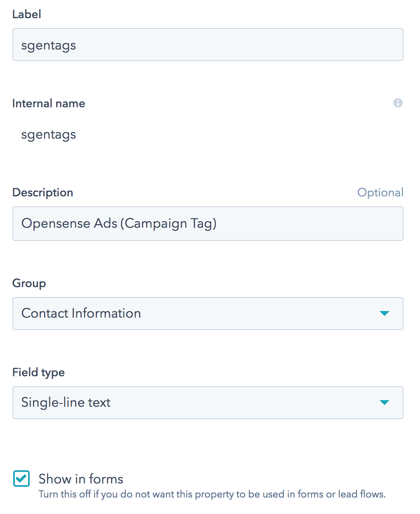
Task: Open the Group dropdown showing Contact Information
Action: click(x=208, y=314)
